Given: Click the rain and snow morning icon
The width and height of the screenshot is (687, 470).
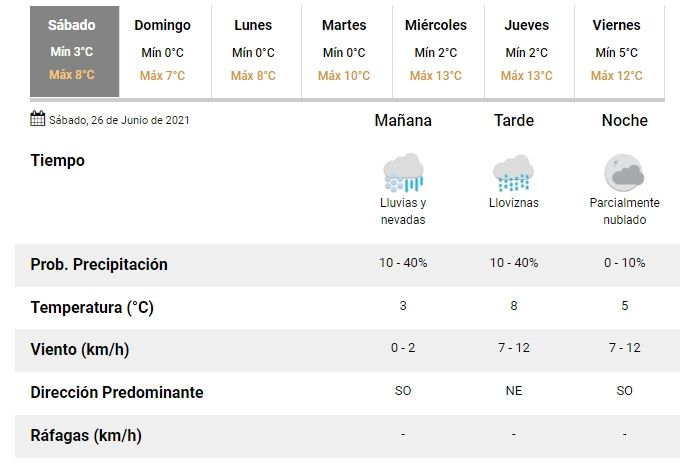Looking at the screenshot, I should click(x=403, y=173).
